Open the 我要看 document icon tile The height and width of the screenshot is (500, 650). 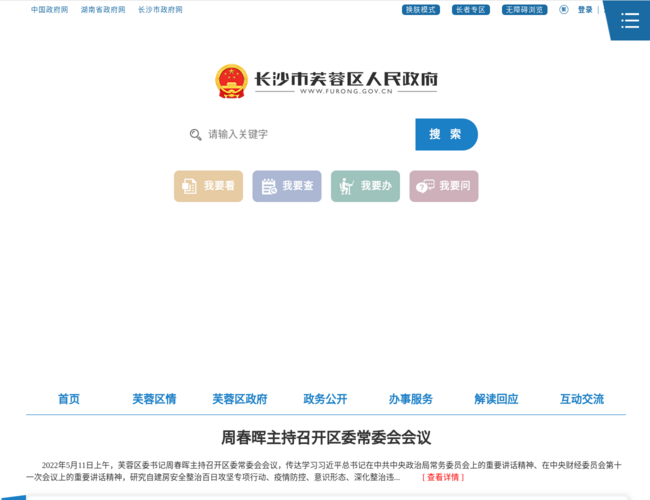click(208, 186)
